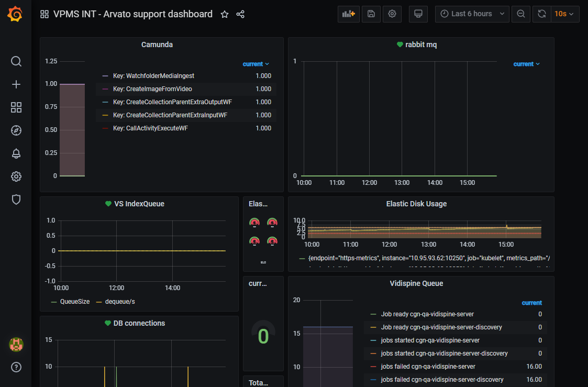Open the DB connections panel title menu
The image size is (588, 387).
pos(139,323)
